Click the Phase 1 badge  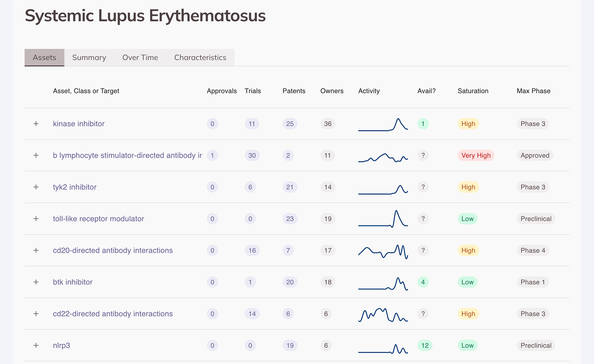coord(533,282)
